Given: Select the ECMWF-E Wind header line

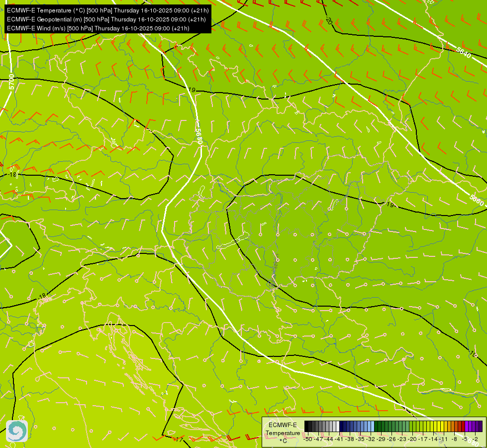Looking at the screenshot, I should click(x=98, y=28).
